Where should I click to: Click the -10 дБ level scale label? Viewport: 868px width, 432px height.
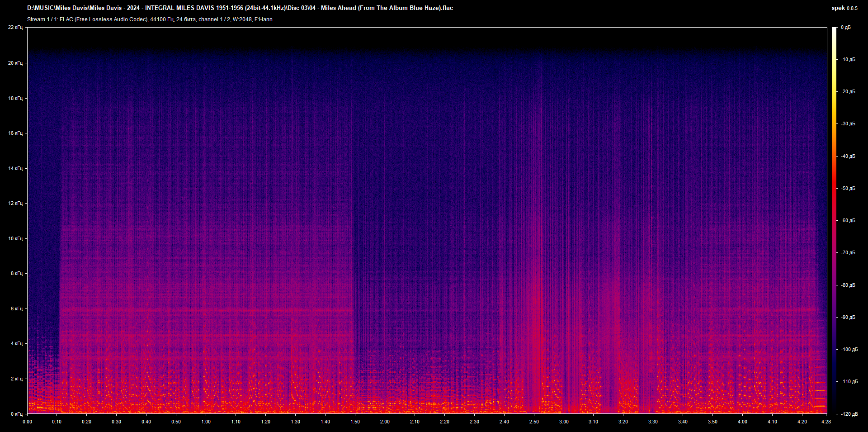848,60
